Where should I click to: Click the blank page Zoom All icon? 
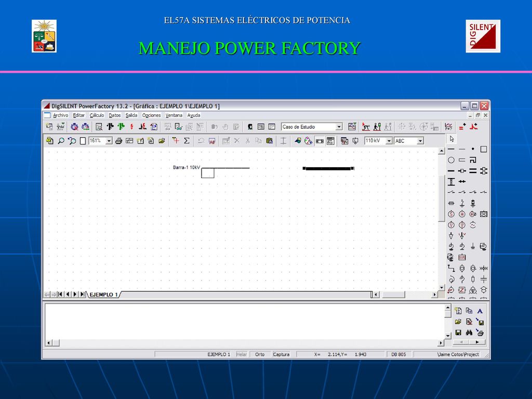(x=83, y=141)
